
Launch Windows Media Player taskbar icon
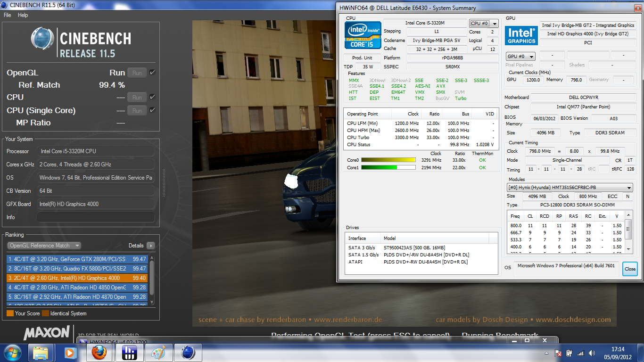[x=70, y=352]
